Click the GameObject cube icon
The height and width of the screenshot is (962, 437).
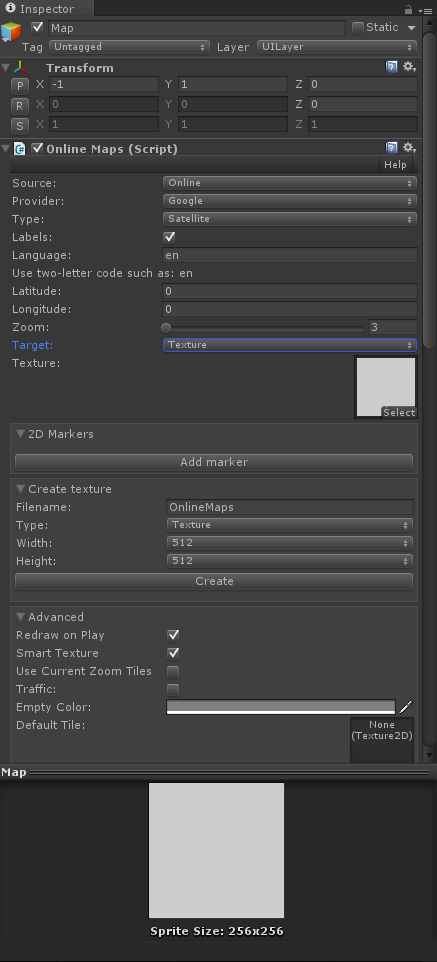[x=11, y=31]
